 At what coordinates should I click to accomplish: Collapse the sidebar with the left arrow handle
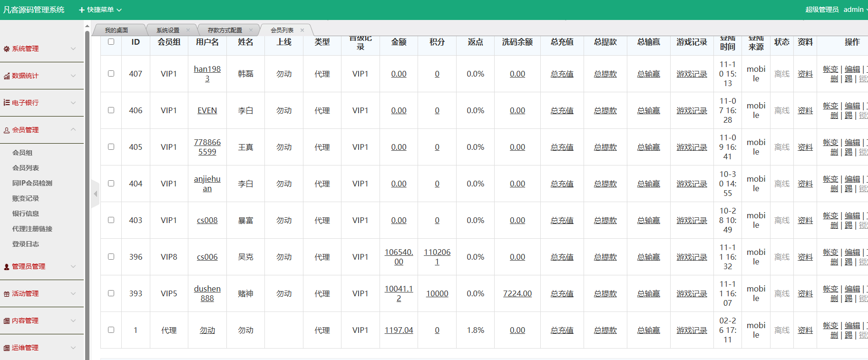tap(95, 194)
